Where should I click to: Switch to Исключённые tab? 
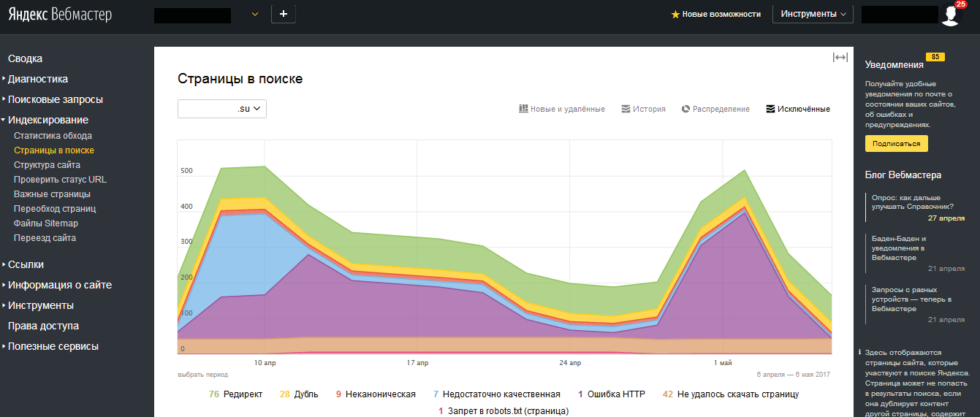click(798, 109)
